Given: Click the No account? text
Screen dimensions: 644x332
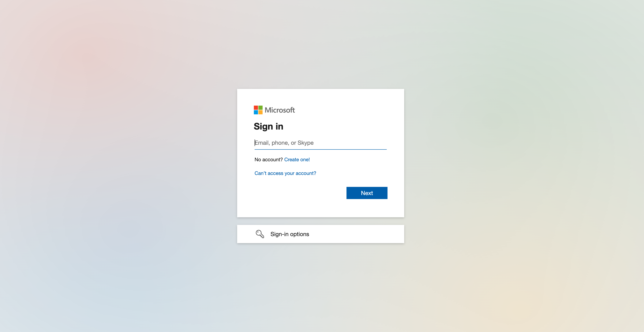Looking at the screenshot, I should [268, 160].
